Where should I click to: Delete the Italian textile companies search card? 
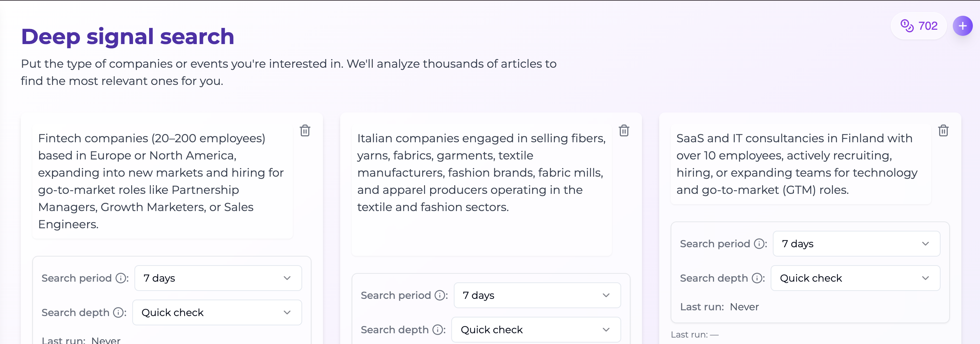pos(624,130)
